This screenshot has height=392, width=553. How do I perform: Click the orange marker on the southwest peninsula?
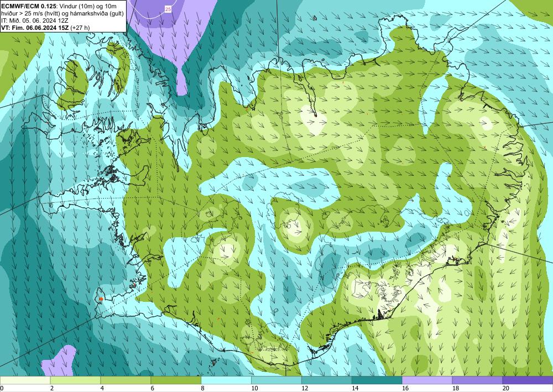pos(101,299)
